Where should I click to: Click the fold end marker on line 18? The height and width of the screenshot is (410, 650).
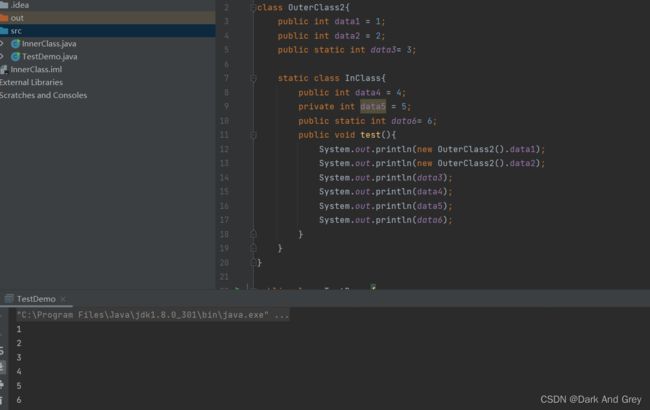(x=253, y=234)
